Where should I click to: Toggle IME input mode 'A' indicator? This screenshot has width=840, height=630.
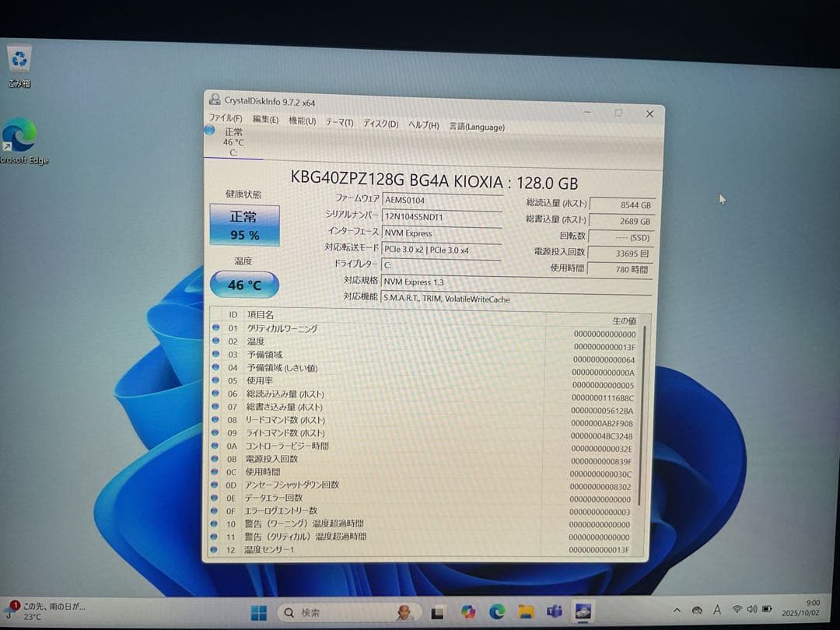coord(717,610)
